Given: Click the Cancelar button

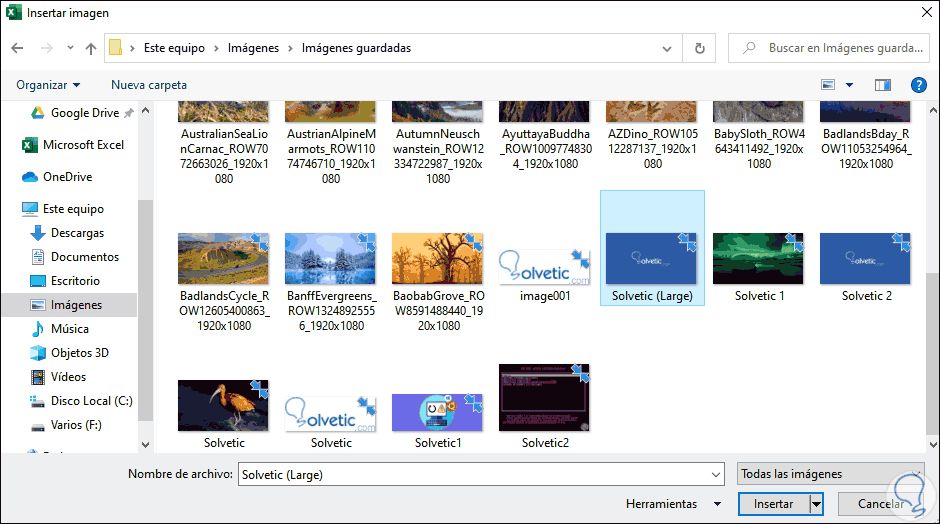Looking at the screenshot, I should click(x=881, y=504).
